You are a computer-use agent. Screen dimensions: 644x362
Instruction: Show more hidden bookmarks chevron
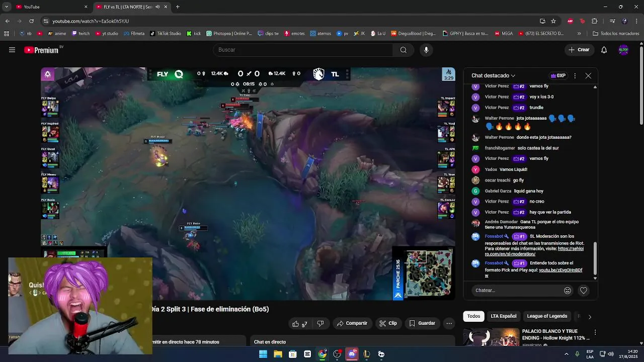(579, 34)
